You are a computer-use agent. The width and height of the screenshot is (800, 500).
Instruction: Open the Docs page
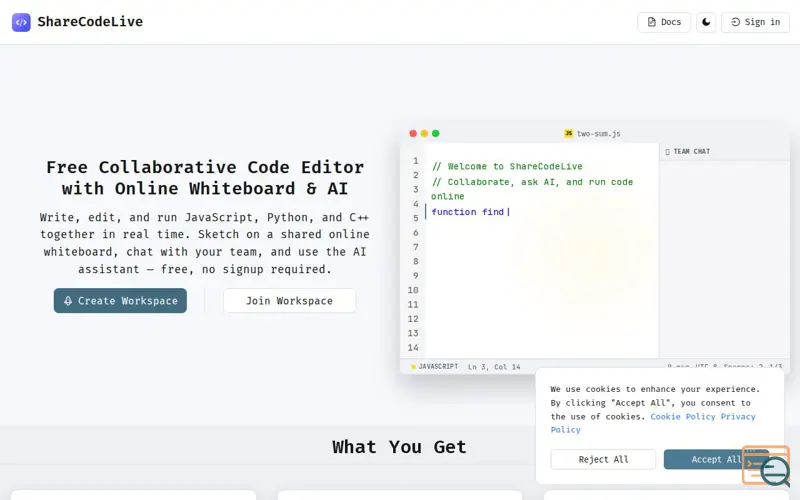coord(664,22)
